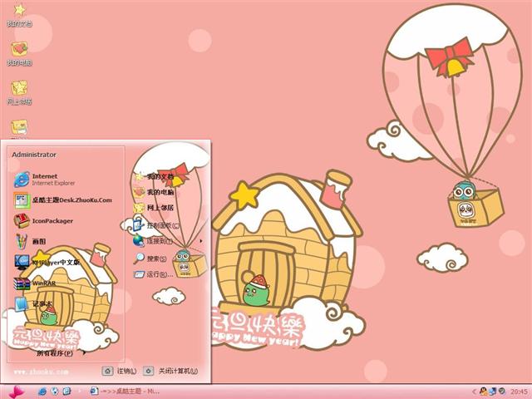Click the 20:45 taskbar clock
The width and height of the screenshot is (532, 399).
pyautogui.click(x=519, y=392)
